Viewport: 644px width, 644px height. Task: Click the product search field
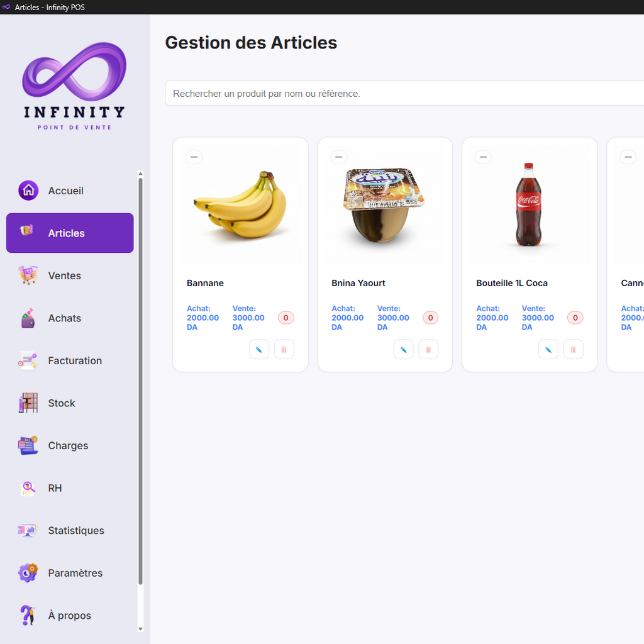402,93
